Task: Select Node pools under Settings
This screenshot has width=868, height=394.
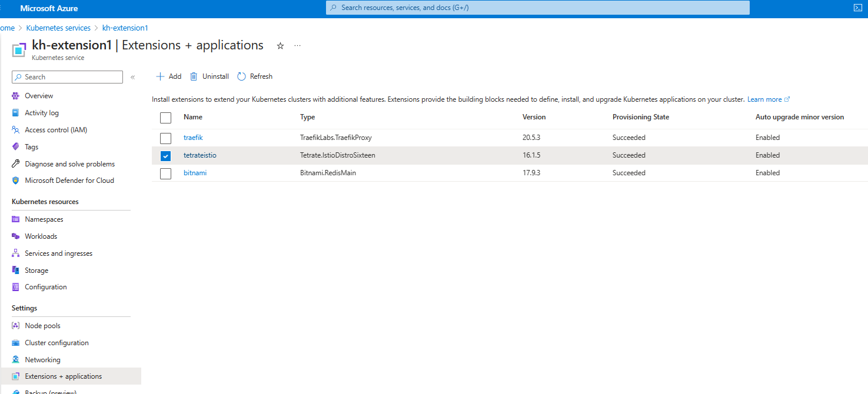Action: (42, 326)
